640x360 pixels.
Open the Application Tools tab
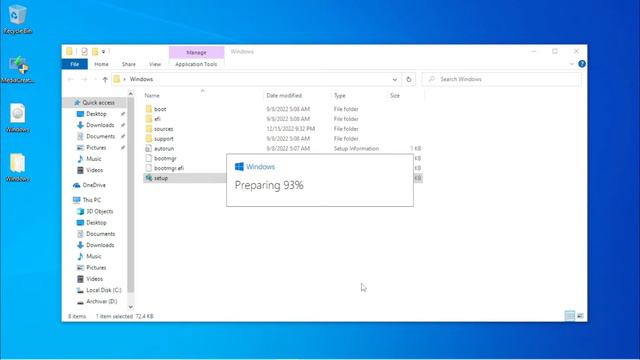coord(196,64)
